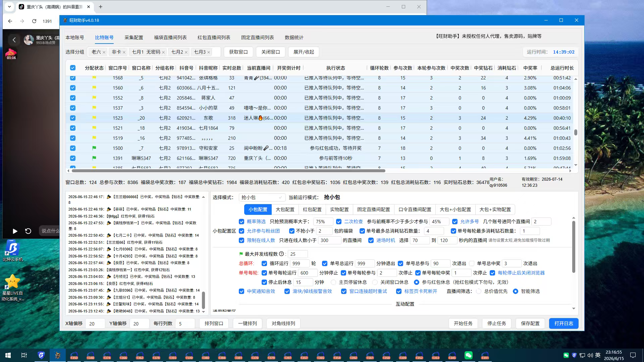Click the 每行列数 input field
The image size is (644, 362).
185,323
